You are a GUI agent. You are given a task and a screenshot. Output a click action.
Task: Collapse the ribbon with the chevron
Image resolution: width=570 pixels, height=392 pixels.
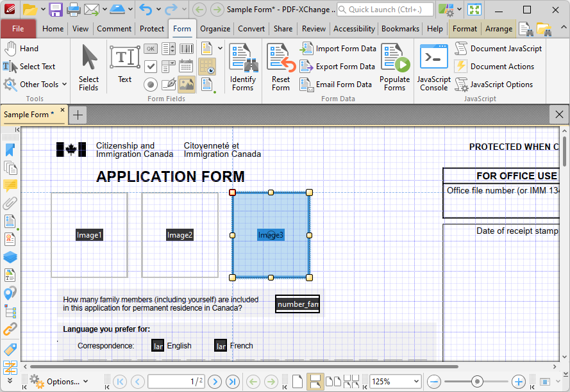coord(563,28)
